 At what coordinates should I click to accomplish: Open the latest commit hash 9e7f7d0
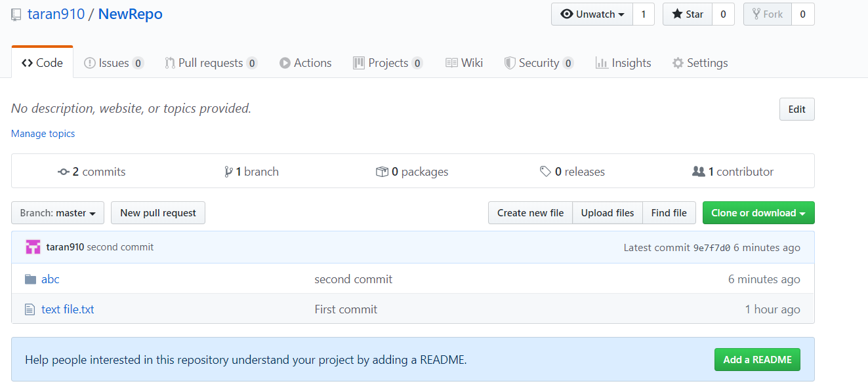pyautogui.click(x=712, y=248)
